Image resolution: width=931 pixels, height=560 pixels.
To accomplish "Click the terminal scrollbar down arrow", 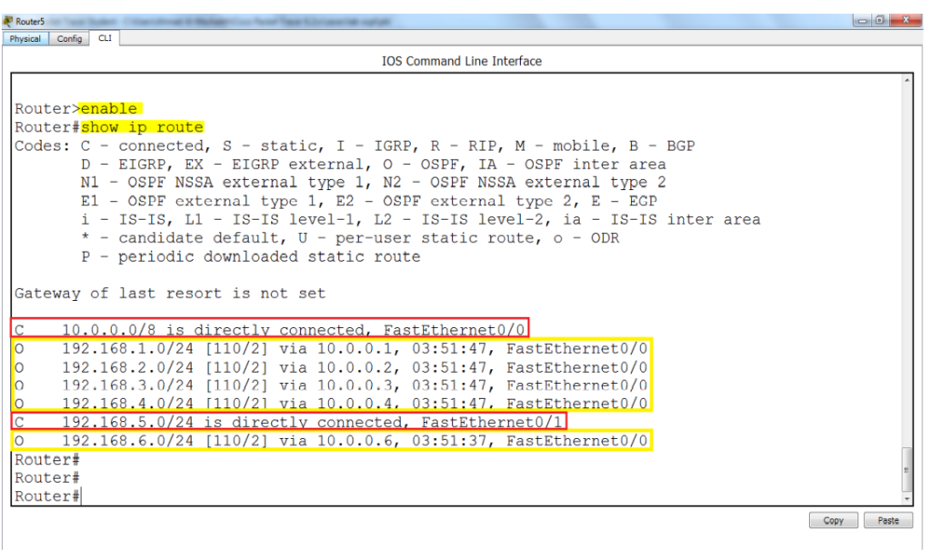I will (907, 499).
